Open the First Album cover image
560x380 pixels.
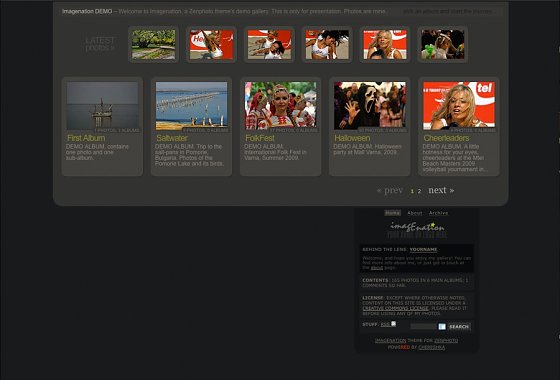pos(102,105)
